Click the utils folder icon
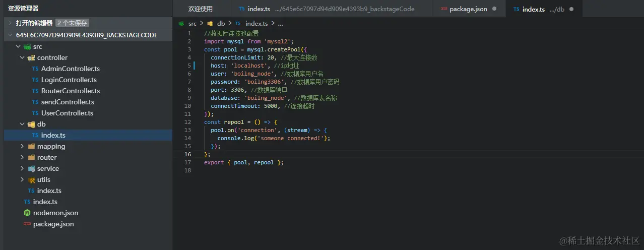This screenshot has height=250, width=644. (x=31, y=179)
